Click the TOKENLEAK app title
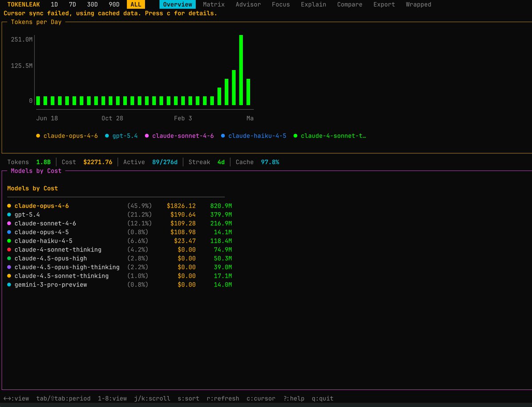The height and width of the screenshot is (407, 532). [23, 4]
